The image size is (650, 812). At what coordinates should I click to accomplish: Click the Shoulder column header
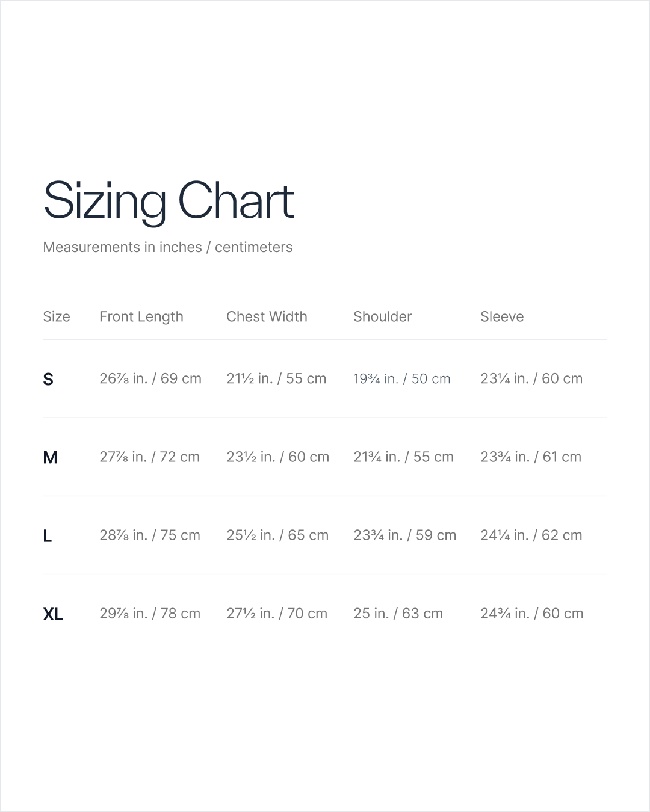(x=382, y=316)
